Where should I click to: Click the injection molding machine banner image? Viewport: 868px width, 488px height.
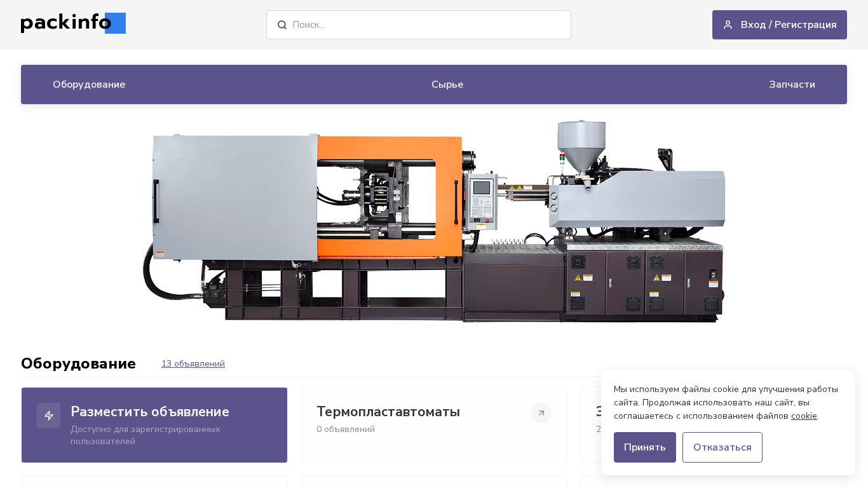tap(434, 221)
